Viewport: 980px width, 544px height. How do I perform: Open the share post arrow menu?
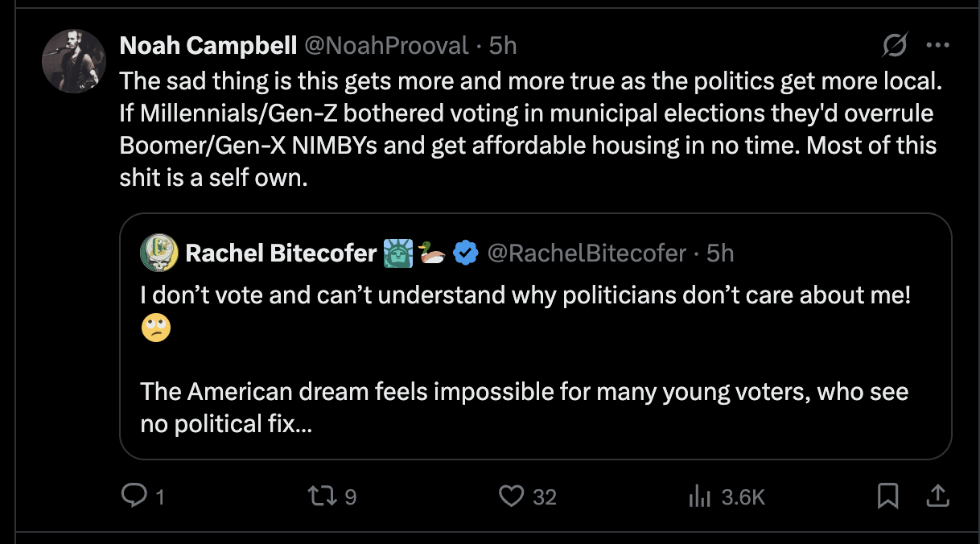tap(937, 497)
